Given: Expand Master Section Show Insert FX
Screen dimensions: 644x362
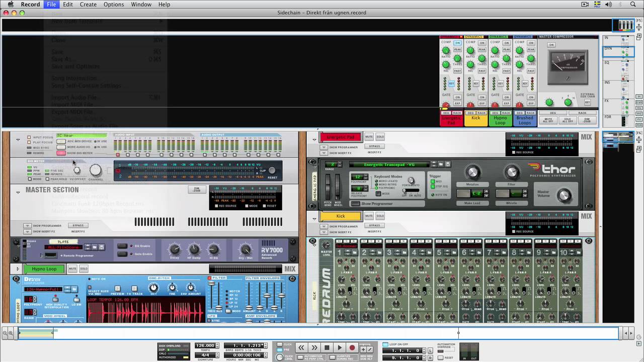Looking at the screenshot, I should pos(27,231).
